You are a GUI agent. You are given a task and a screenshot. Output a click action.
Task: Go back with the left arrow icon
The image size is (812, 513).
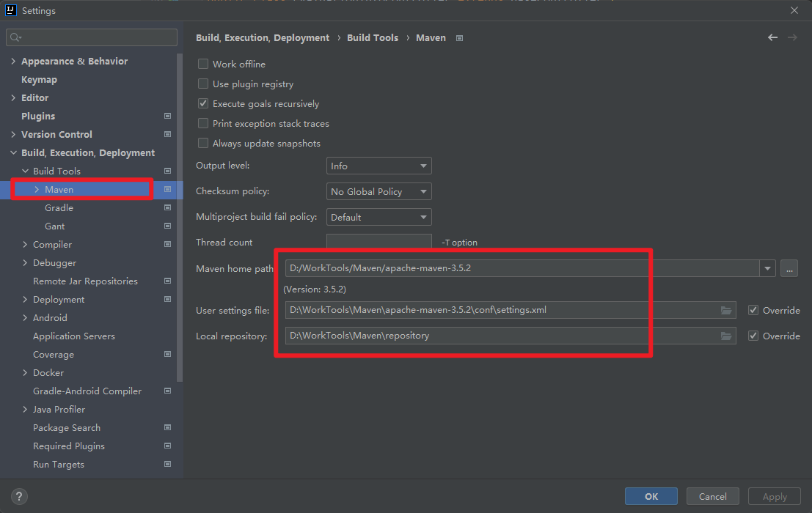point(772,37)
